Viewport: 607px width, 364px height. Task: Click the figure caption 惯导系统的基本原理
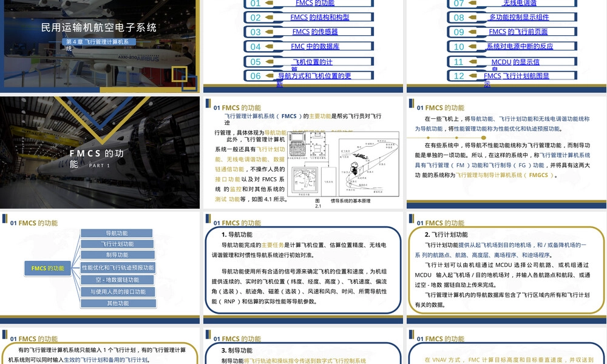point(350,201)
